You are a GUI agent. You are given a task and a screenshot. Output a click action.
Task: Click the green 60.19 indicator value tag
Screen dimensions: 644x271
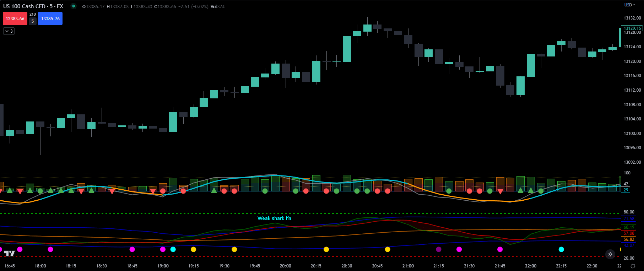click(629, 227)
